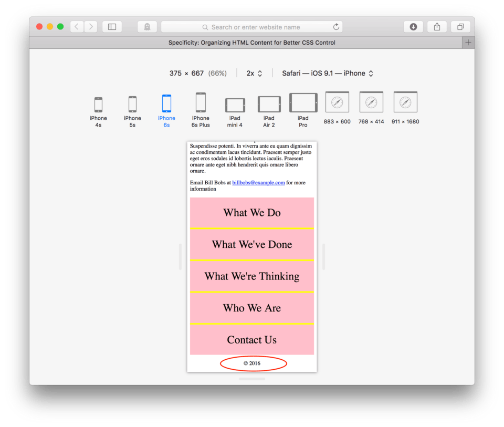Reload the page with the refresh icon
The image size is (504, 427).
coord(336,27)
